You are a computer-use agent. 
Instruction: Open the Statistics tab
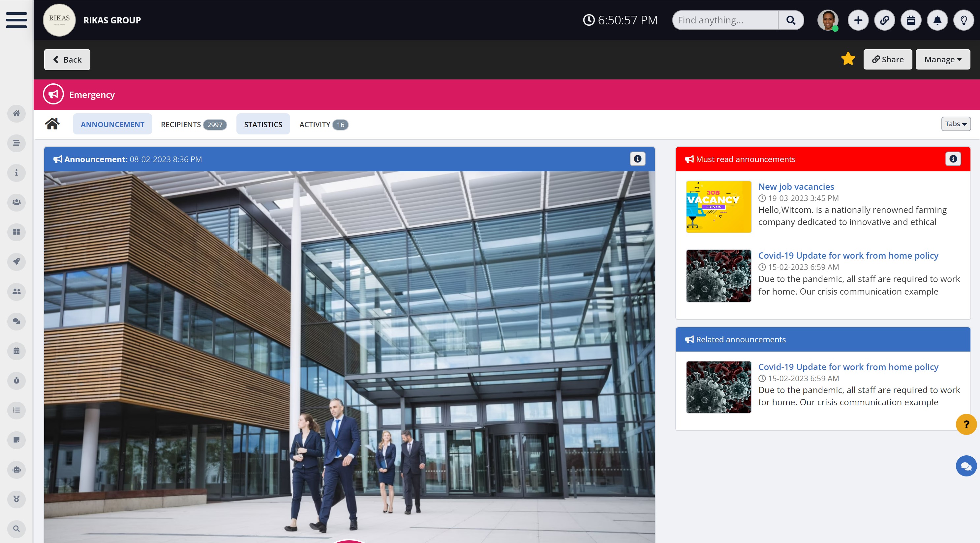coord(263,124)
